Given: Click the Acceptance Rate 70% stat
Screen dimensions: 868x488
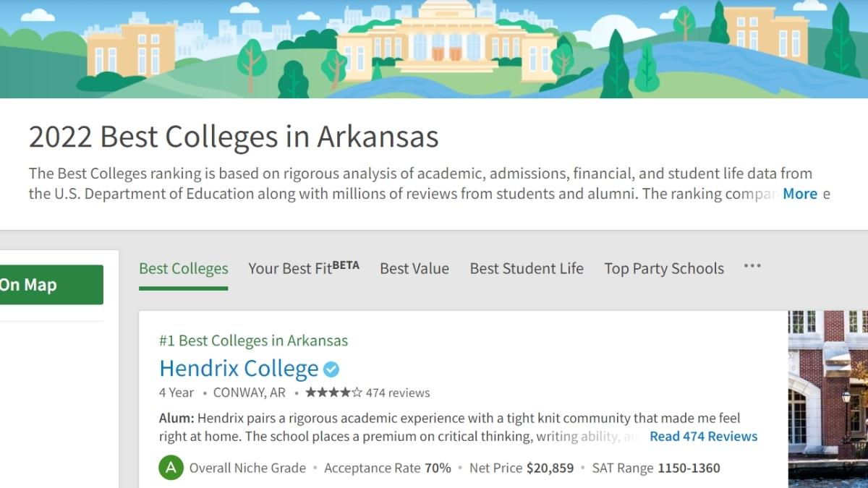Looking at the screenshot, I should click(x=387, y=468).
